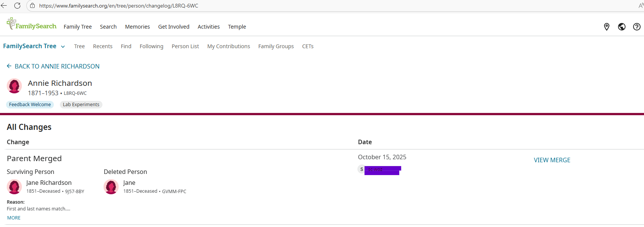Image resolution: width=644 pixels, height=227 pixels.
Task: Click the browser back arrow
Action: pyautogui.click(x=4, y=6)
